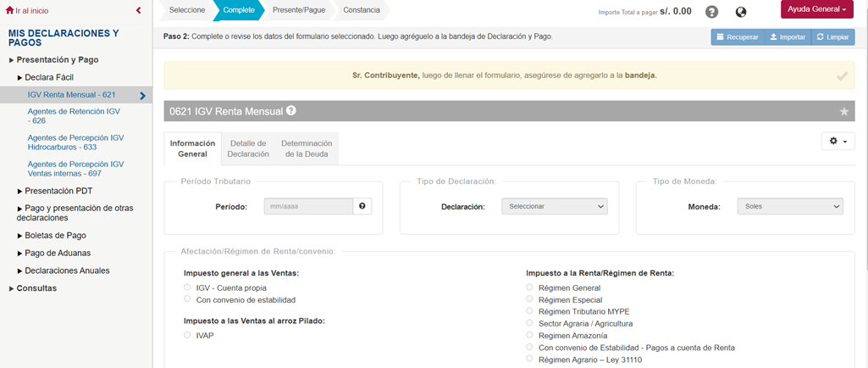Expand Boletas de Pago section

(52, 235)
